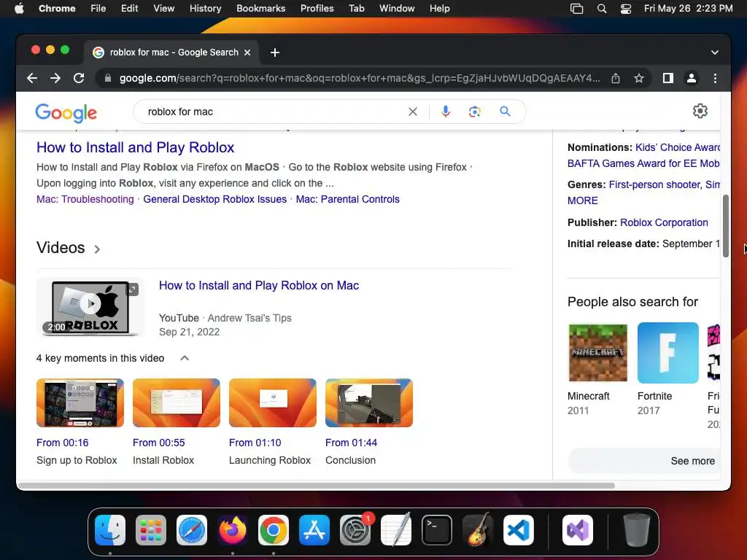Open Visual Studio Code from the Dock
The image size is (747, 560).
519,530
